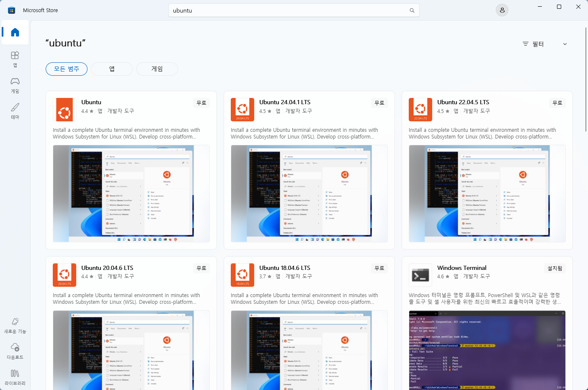
Task: Open the Downloads section in the sidebar
Action: coord(15,351)
